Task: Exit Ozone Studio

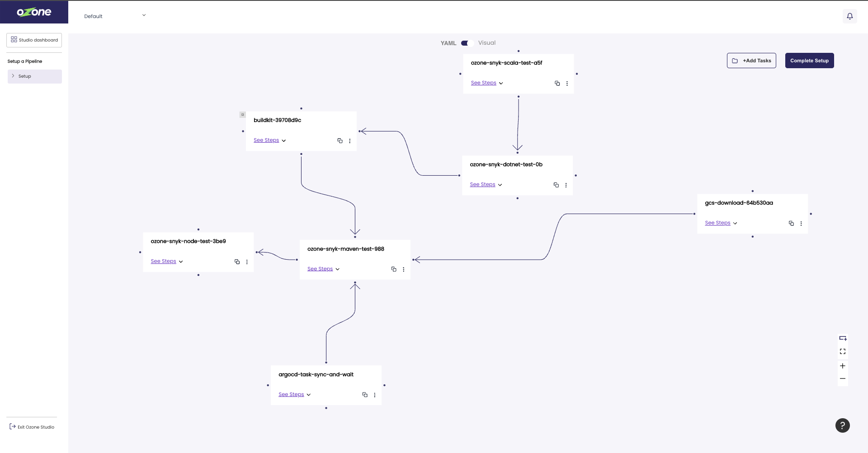Action: 32,427
